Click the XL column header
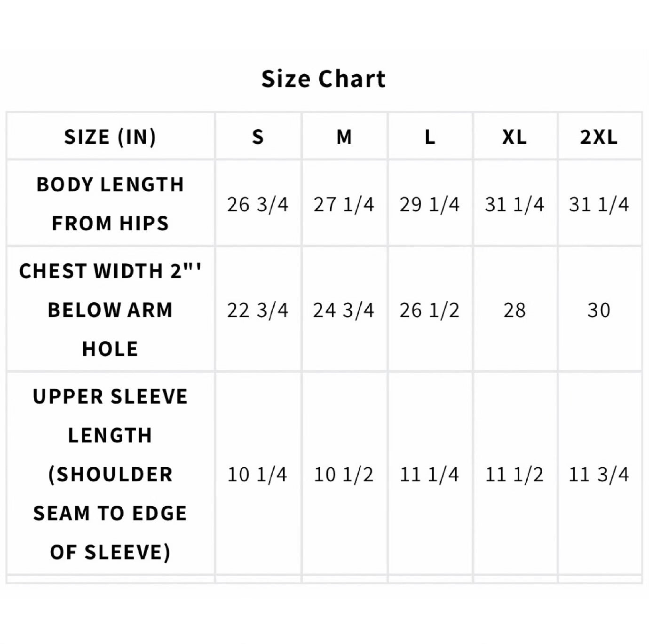The height and width of the screenshot is (644, 649). point(514,137)
